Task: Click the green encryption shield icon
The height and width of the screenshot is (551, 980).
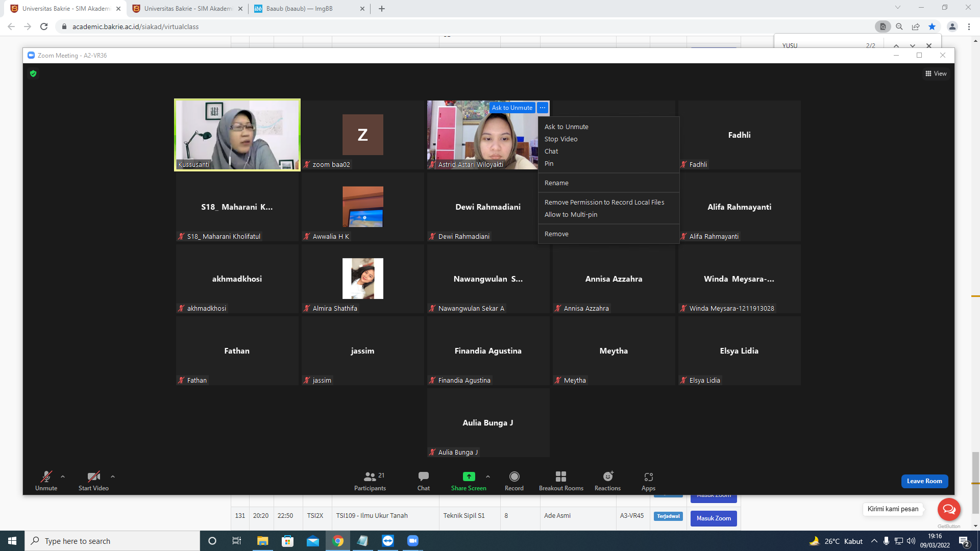Action: 33,73
